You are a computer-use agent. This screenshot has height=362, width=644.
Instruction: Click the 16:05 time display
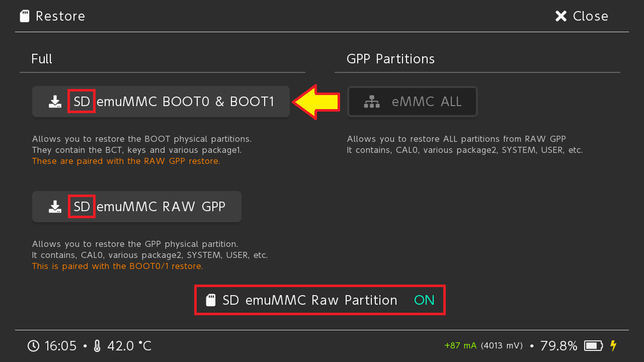pyautogui.click(x=60, y=346)
